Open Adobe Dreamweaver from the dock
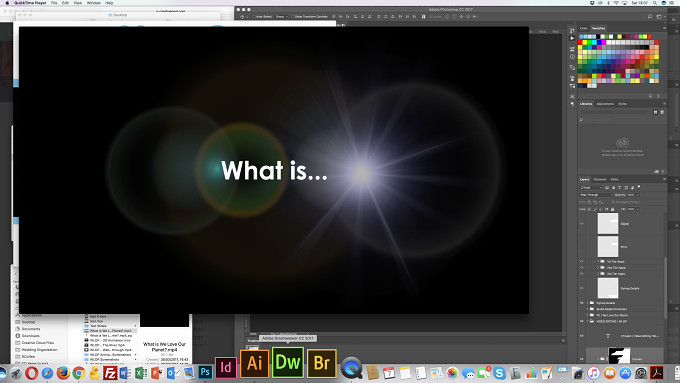 click(288, 362)
